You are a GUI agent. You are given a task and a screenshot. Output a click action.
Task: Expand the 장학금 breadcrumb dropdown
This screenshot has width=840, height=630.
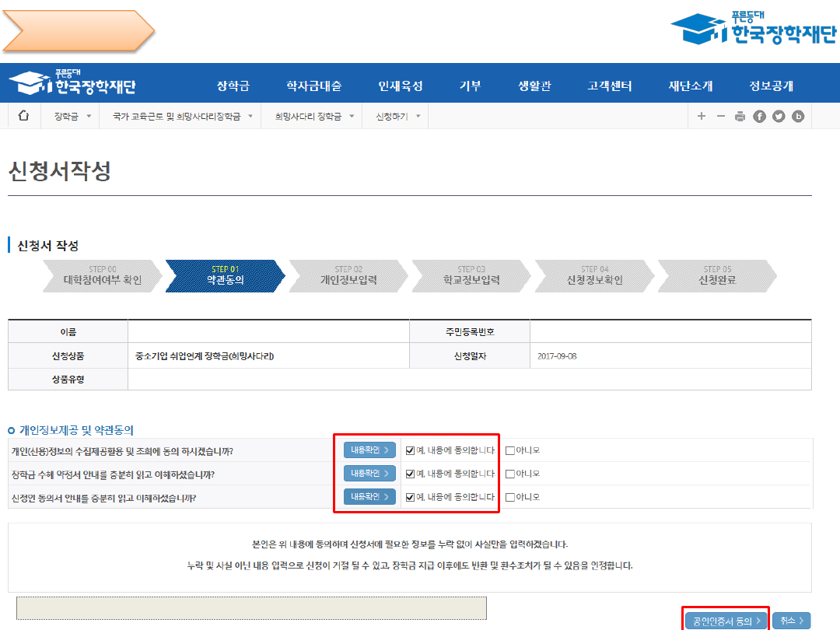[73, 117]
